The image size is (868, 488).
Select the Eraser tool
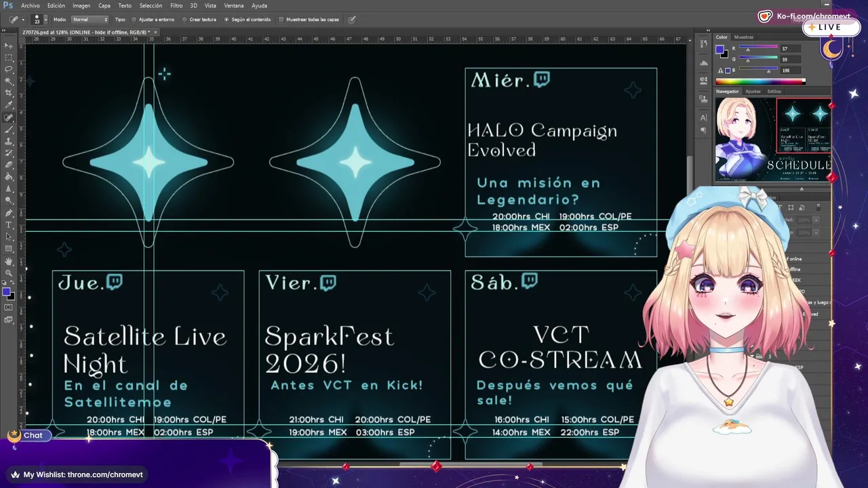(x=9, y=165)
